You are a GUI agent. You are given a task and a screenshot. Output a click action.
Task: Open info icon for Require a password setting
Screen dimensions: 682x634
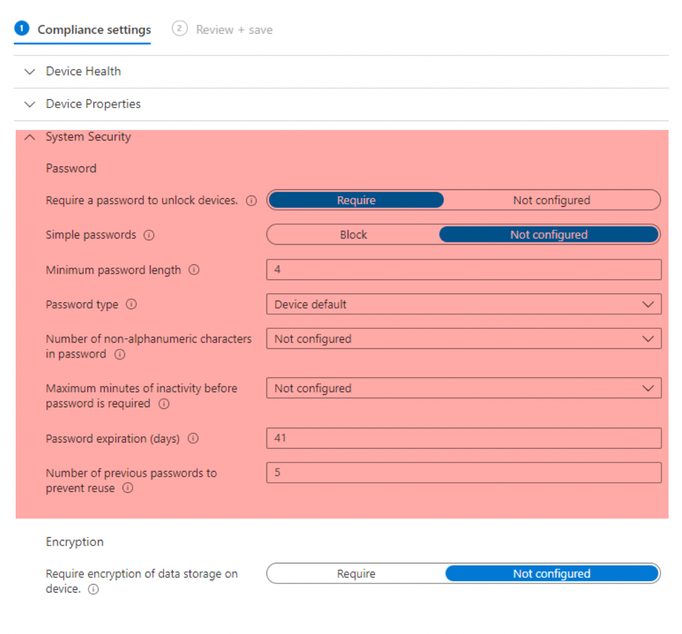pos(251,200)
